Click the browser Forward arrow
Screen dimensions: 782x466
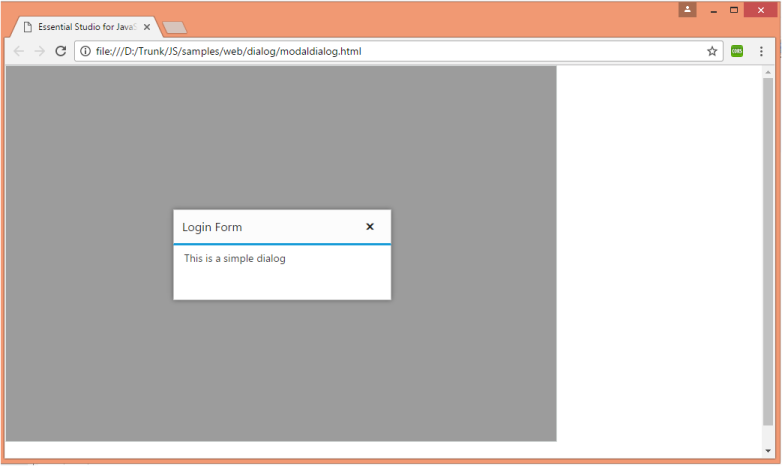[40, 51]
